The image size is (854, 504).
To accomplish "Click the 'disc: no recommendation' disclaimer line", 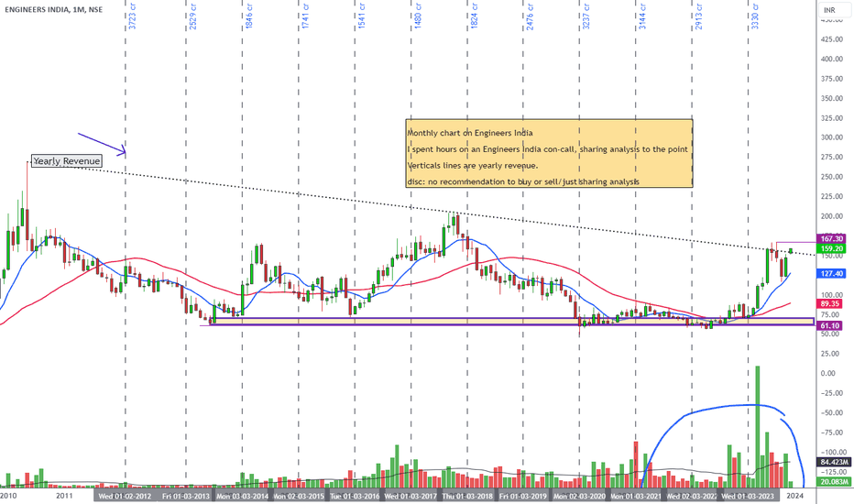I will (523, 182).
